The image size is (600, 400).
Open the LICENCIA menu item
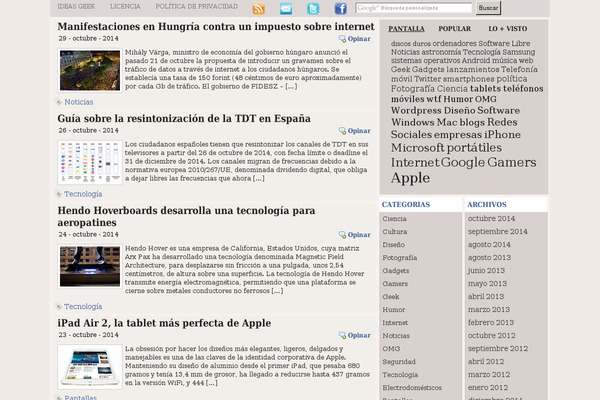pyautogui.click(x=125, y=7)
